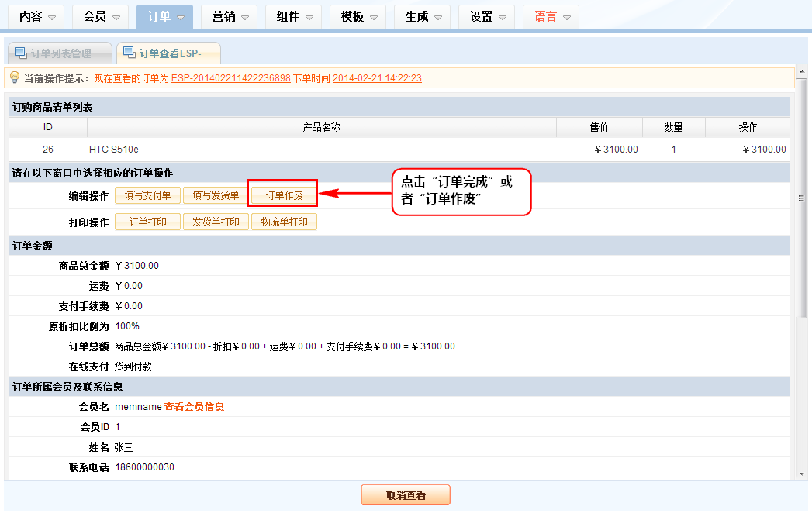The image size is (812, 513).
Task: Open the 设置 menu
Action: tap(487, 16)
